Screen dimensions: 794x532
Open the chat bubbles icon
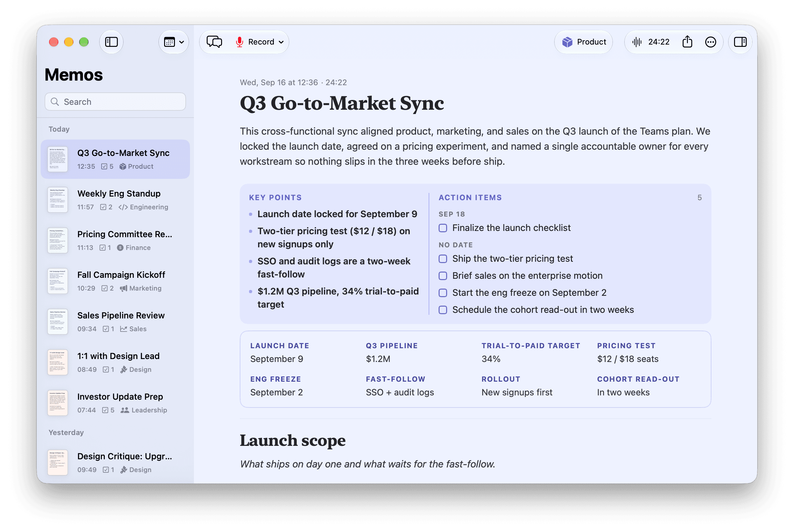214,42
